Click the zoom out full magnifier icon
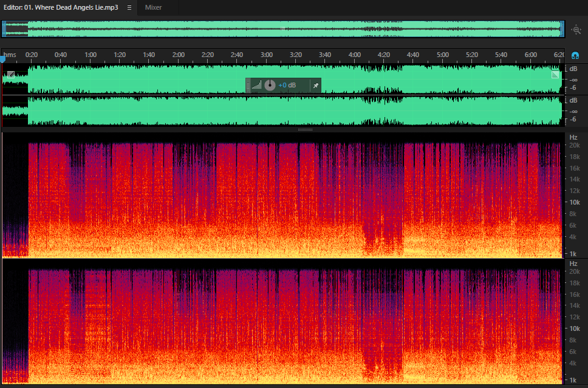Viewport: 588px width, 388px height. (x=576, y=30)
